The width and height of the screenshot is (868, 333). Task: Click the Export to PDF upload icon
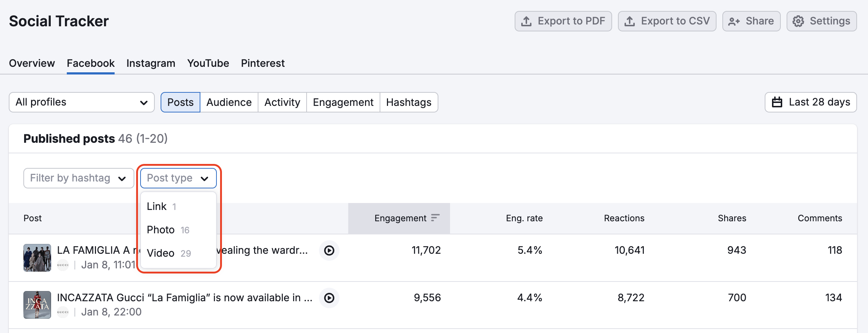[x=526, y=21]
